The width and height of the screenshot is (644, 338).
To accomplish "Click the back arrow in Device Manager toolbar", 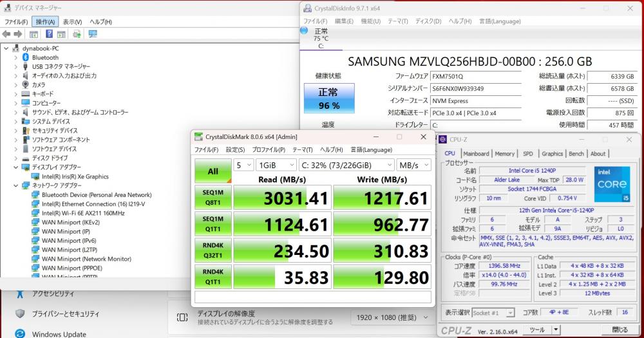I will click(x=6, y=34).
